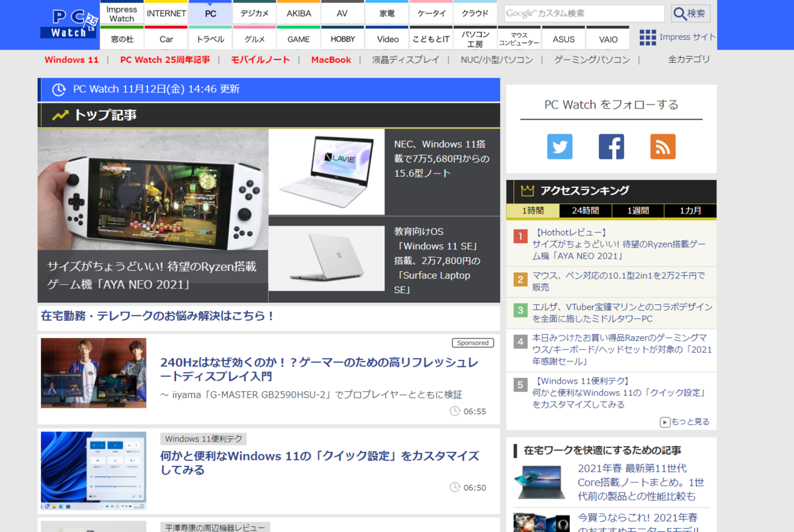Viewport: 794px width, 532px height.
Task: Open the 窓の杜 site tab
Action: [122, 38]
